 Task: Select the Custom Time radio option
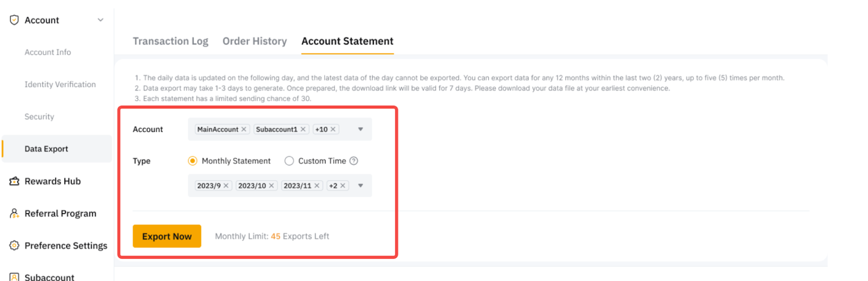(289, 161)
